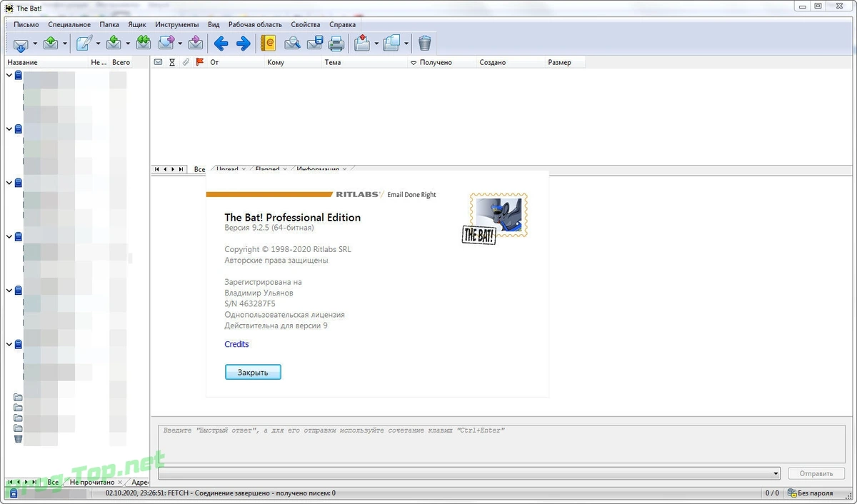Expand the Send queued mail dropdown arrow
Image resolution: width=857 pixels, height=504 pixels.
[65, 44]
